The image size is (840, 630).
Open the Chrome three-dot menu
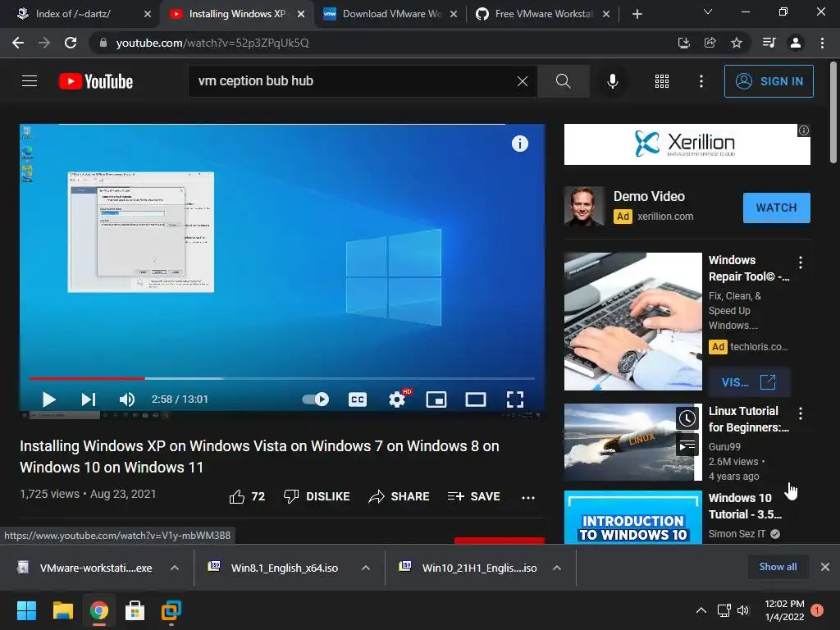pos(822,43)
